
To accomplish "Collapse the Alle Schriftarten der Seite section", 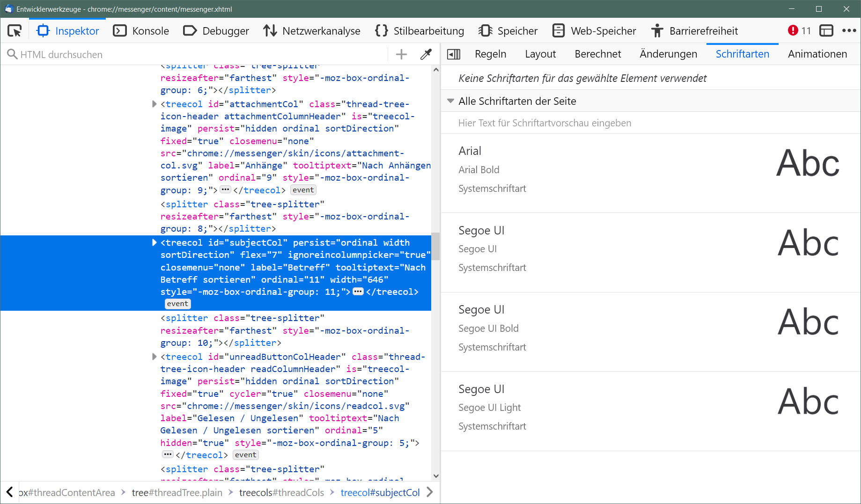I will click(450, 101).
